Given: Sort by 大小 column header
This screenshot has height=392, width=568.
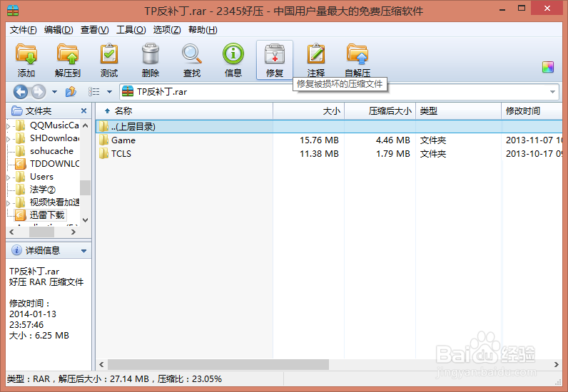Looking at the screenshot, I should [x=308, y=110].
